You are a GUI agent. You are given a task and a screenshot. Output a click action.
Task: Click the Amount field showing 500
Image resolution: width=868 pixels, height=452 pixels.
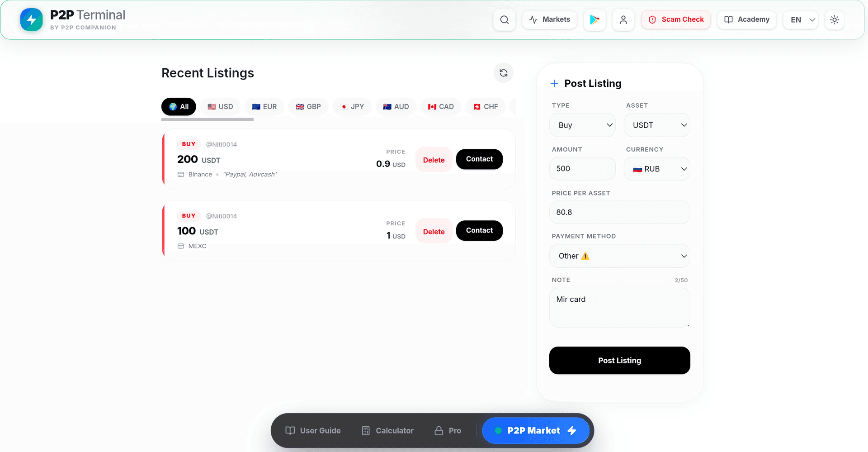(583, 169)
